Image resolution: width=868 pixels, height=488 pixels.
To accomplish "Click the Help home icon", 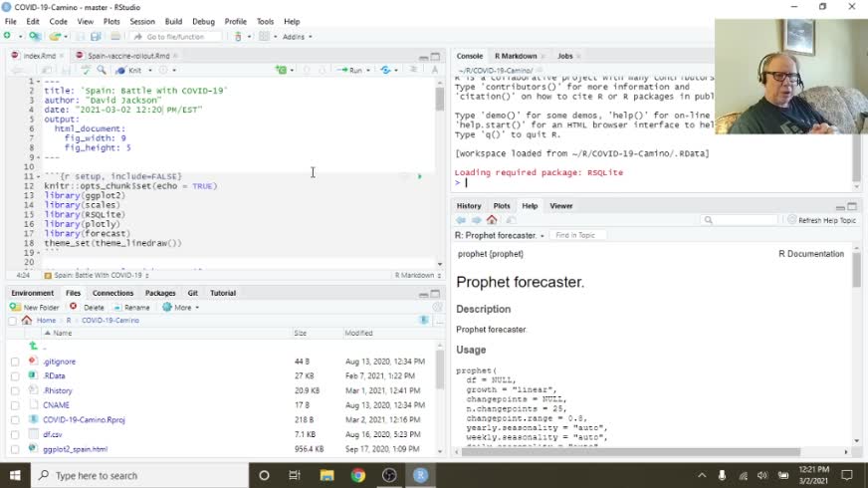I will coord(492,220).
